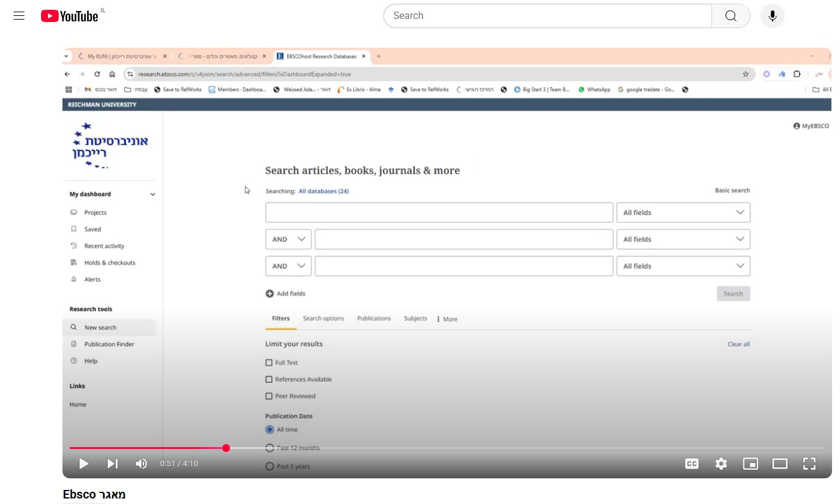Viewport: 840px width, 504px height.
Task: Check the References Available checkbox
Action: tap(269, 379)
